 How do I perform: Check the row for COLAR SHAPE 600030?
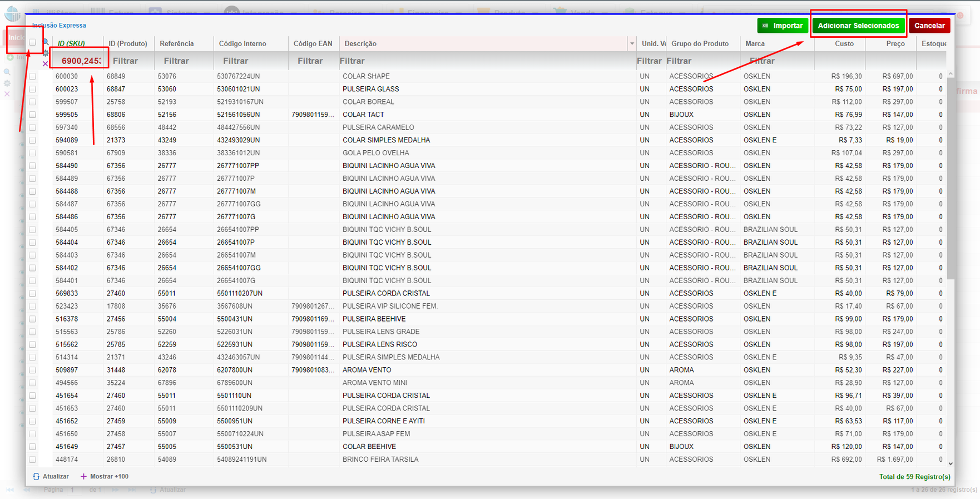coord(32,76)
